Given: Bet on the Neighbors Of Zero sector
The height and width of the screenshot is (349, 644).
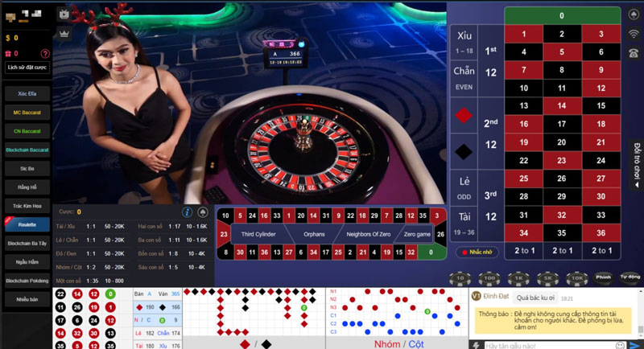Looking at the screenshot, I should 369,234.
